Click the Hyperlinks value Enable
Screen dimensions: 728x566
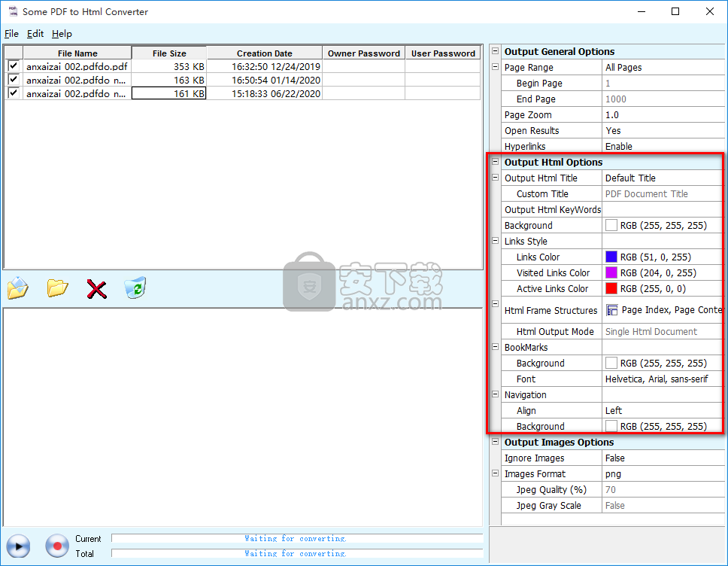pyautogui.click(x=664, y=146)
